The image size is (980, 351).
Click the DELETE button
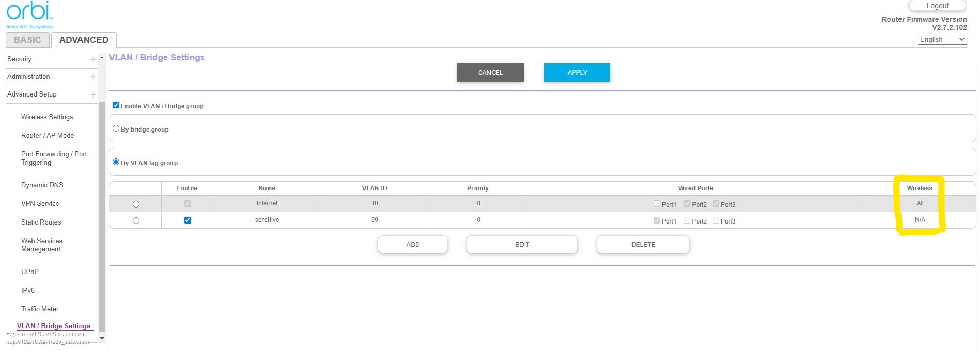pos(643,245)
